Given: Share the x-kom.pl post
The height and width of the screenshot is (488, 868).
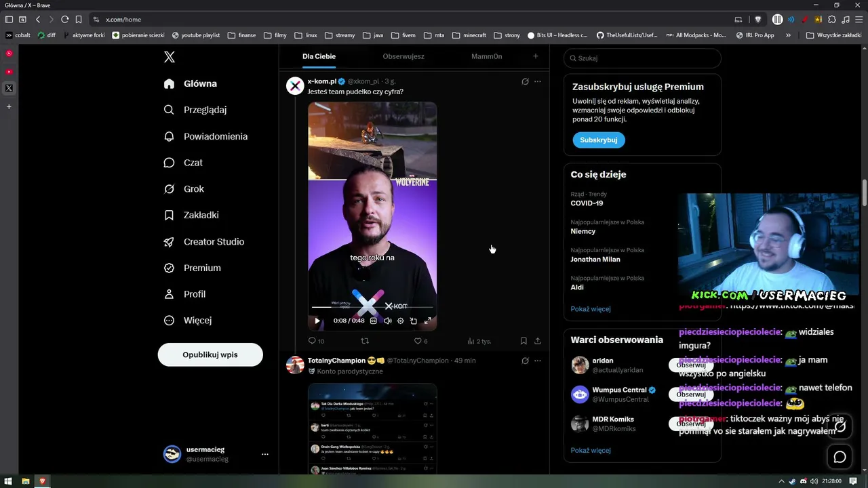Looking at the screenshot, I should pyautogui.click(x=538, y=341).
